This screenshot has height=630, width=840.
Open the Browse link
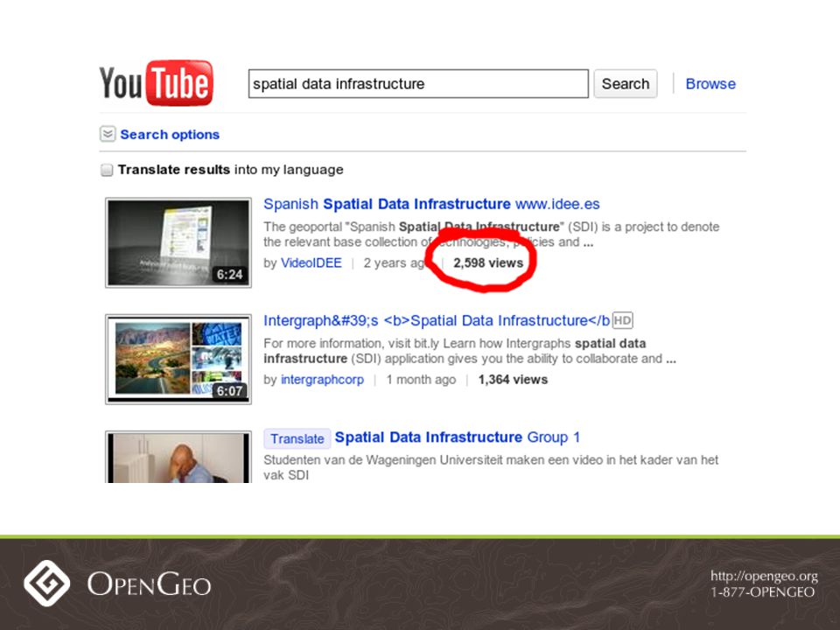click(710, 84)
